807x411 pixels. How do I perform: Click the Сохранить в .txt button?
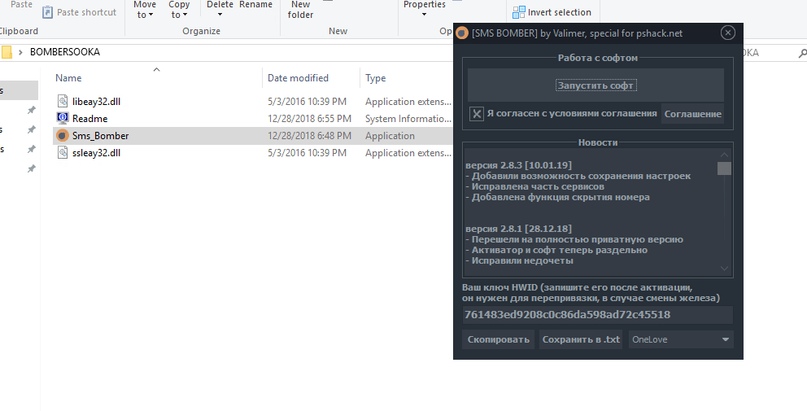tap(580, 340)
